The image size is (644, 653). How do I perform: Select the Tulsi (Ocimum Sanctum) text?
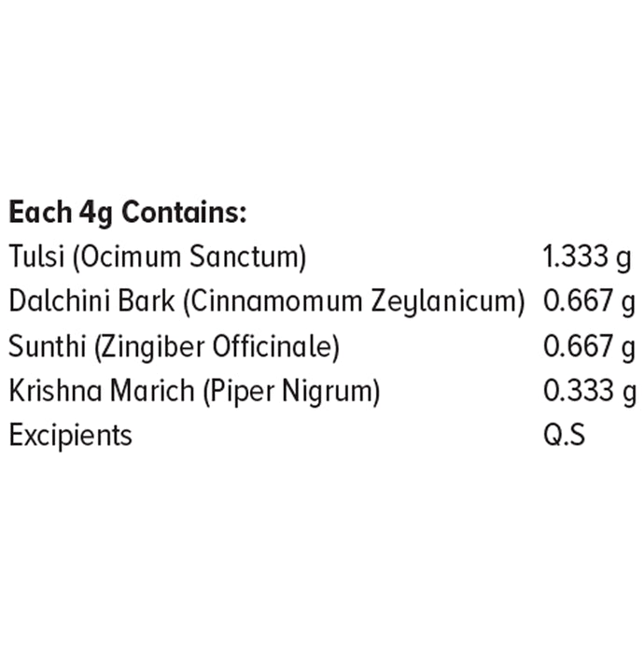pos(158,257)
